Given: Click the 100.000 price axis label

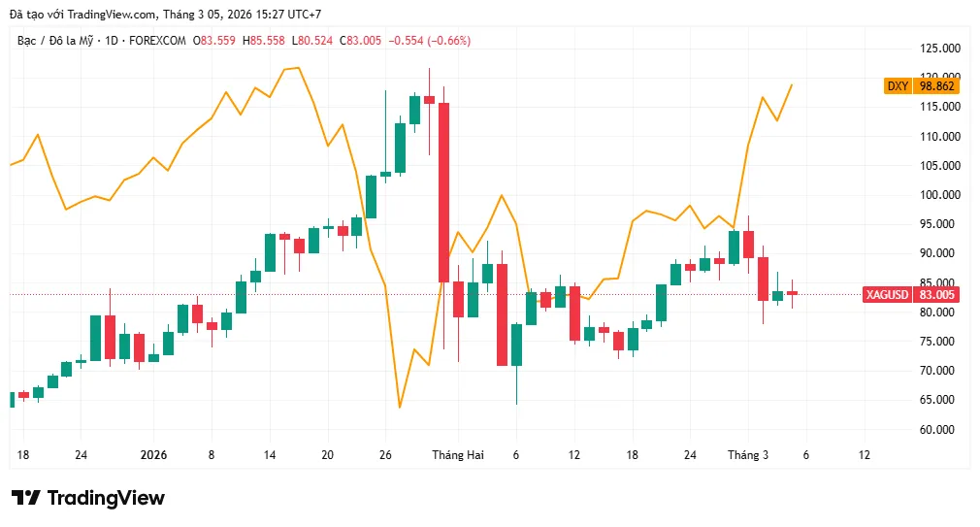Looking at the screenshot, I should point(940,194).
